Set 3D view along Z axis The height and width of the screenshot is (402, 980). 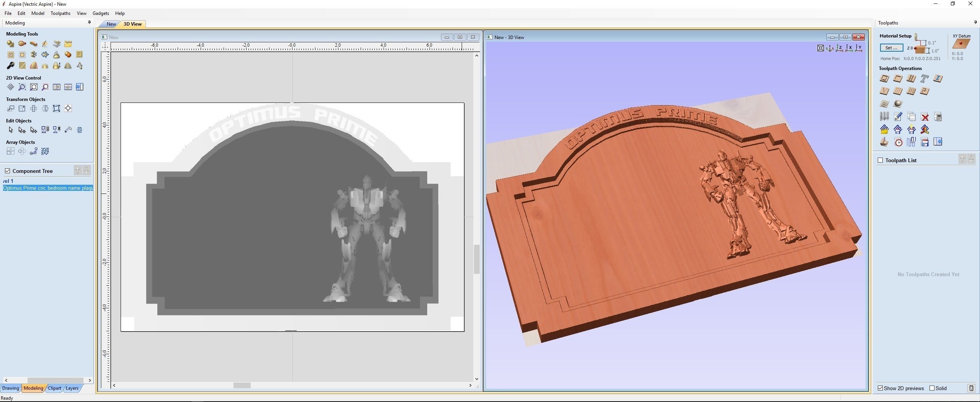click(840, 48)
